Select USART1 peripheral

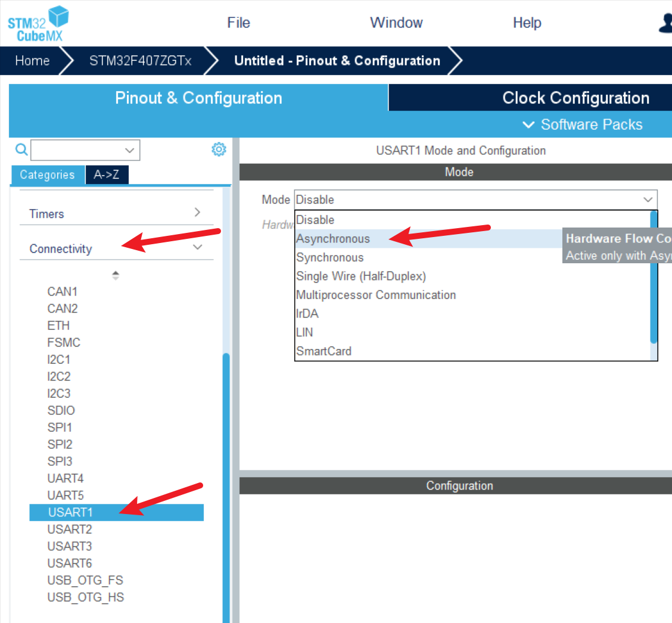point(116,512)
